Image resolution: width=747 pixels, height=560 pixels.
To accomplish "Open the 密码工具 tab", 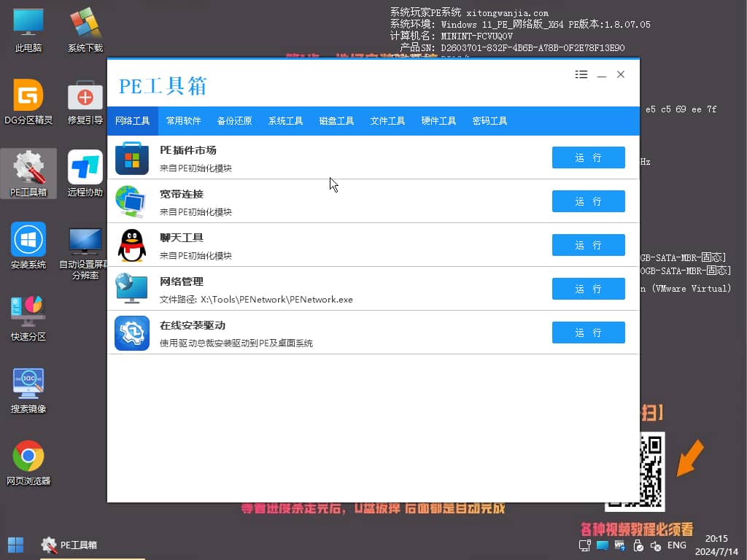I will (489, 120).
